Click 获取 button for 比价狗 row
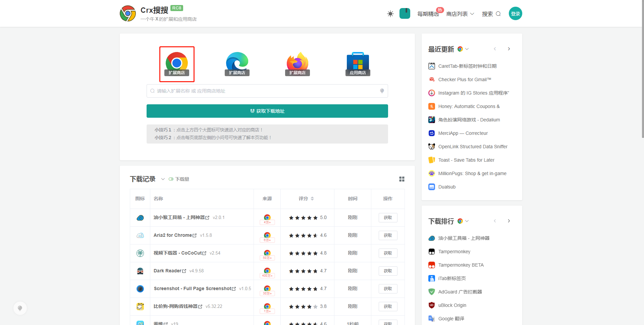The image size is (644, 325). tap(388, 307)
